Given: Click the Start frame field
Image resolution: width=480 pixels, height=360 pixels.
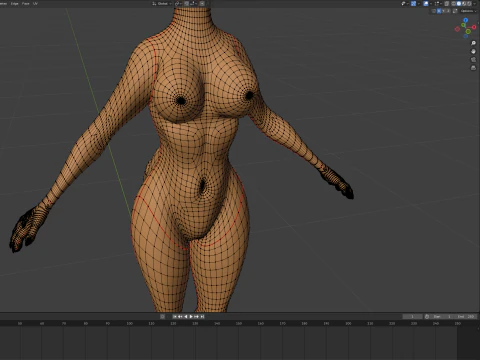Looking at the screenshot, I should click(x=442, y=316).
